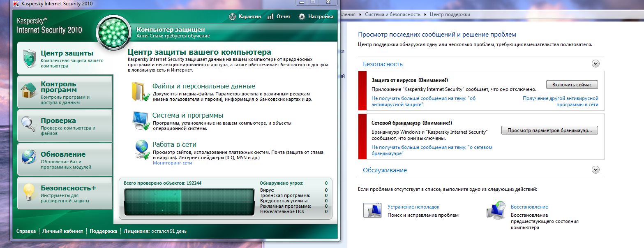This screenshot has height=248, width=644.
Task: Click the Report bar-chart icon
Action: [x=270, y=17]
